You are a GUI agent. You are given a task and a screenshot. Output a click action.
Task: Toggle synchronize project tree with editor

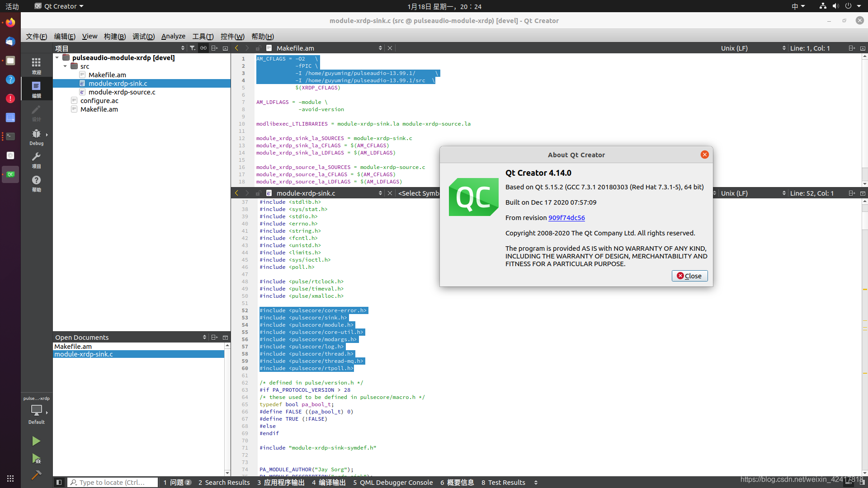pyautogui.click(x=203, y=48)
